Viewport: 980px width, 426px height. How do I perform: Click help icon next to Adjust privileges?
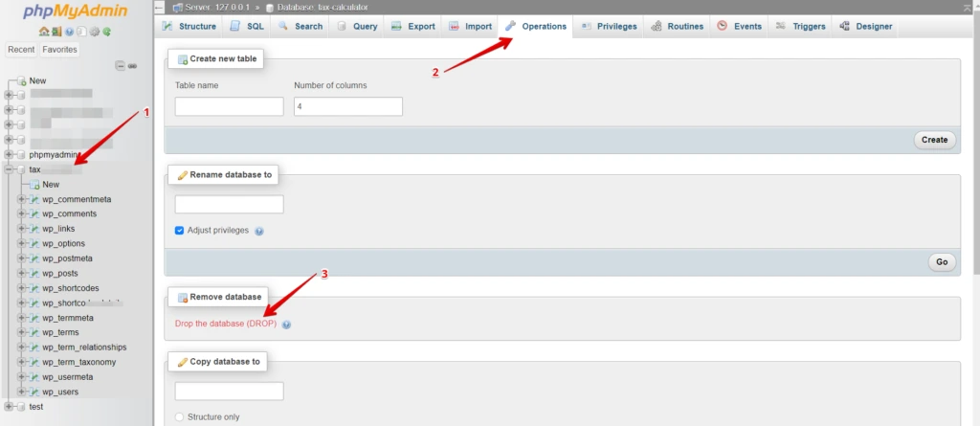pos(259,231)
